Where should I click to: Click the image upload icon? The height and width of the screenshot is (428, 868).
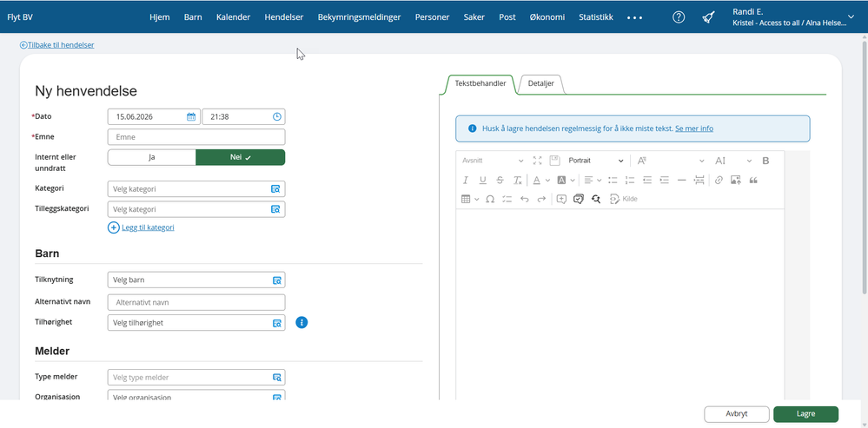click(x=736, y=180)
